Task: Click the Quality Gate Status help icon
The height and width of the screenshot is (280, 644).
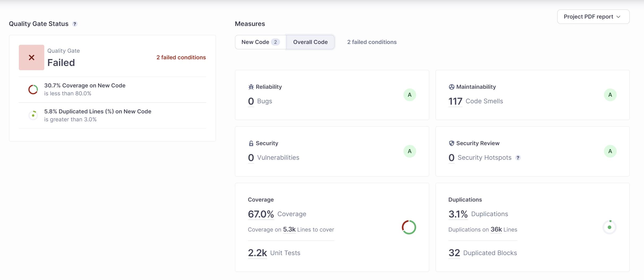Action: [75, 24]
